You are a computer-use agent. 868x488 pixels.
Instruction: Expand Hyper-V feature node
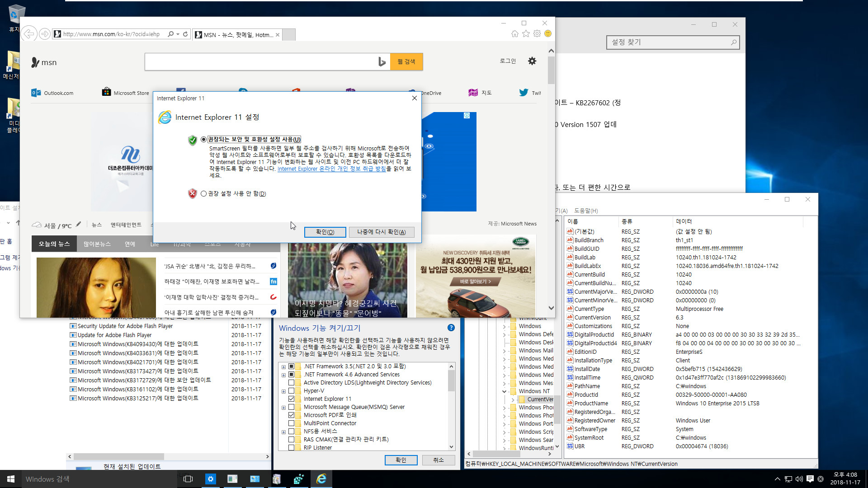click(x=283, y=391)
